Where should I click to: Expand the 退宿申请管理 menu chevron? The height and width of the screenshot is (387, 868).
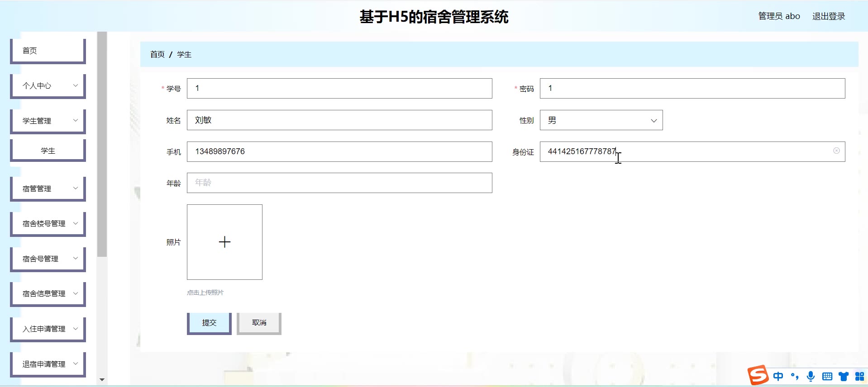76,363
